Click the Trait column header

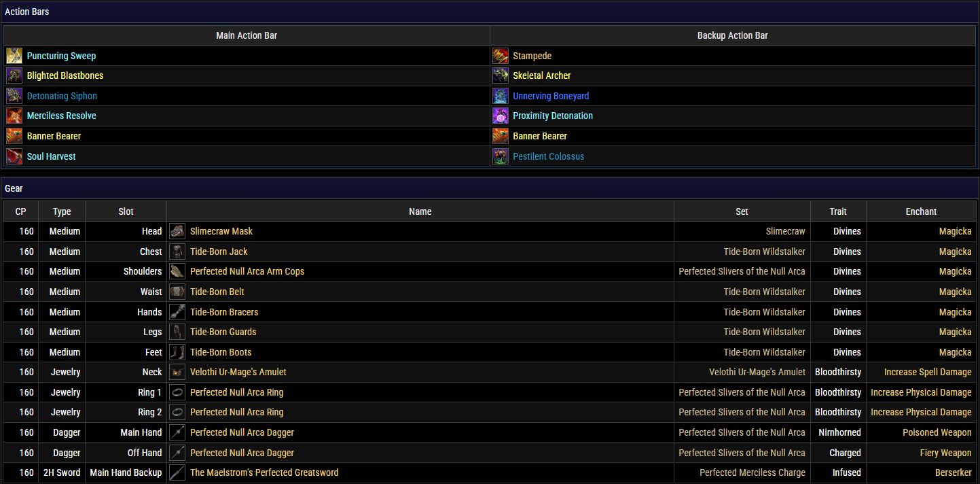click(x=838, y=211)
